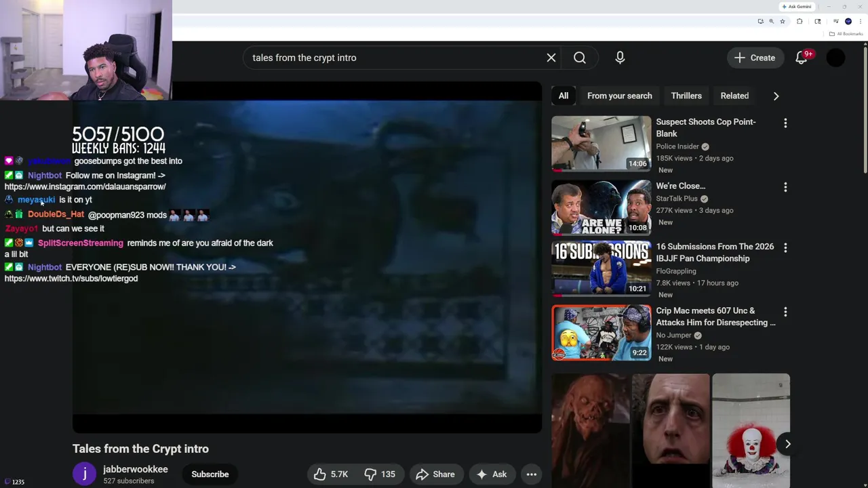
Task: Open options for Crip Mac video
Action: pos(785,312)
